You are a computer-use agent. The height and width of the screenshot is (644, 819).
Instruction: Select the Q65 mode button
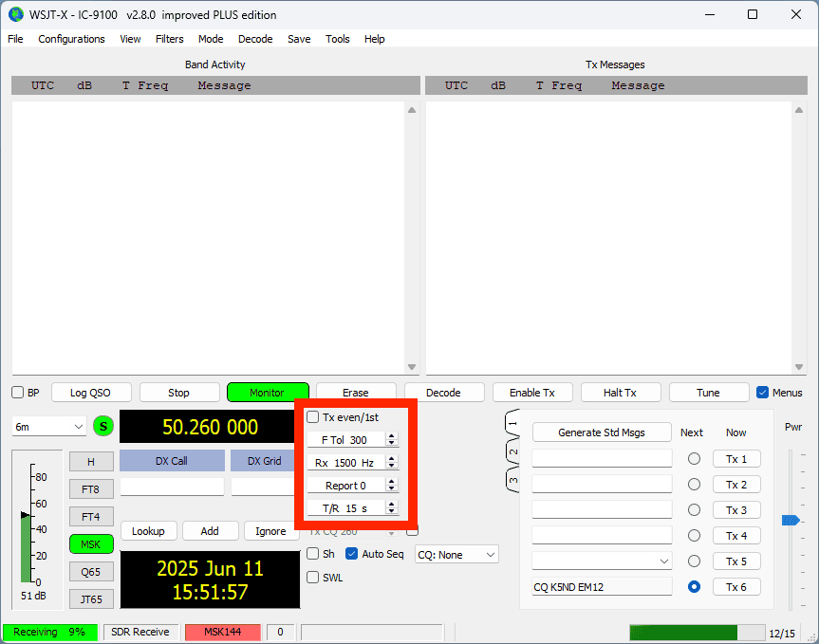[x=90, y=572]
